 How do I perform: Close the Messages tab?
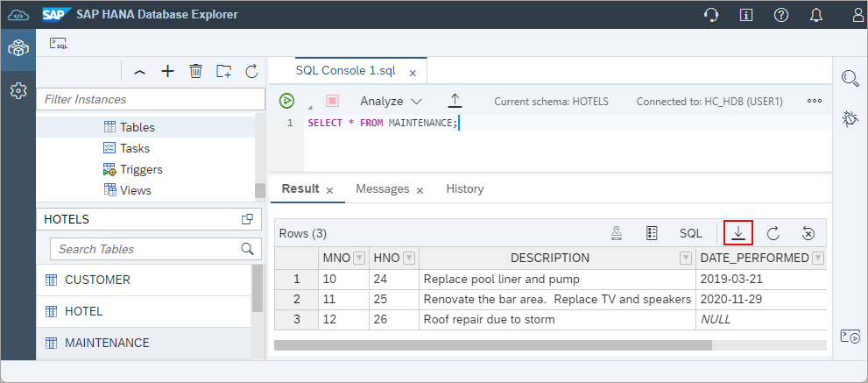420,190
